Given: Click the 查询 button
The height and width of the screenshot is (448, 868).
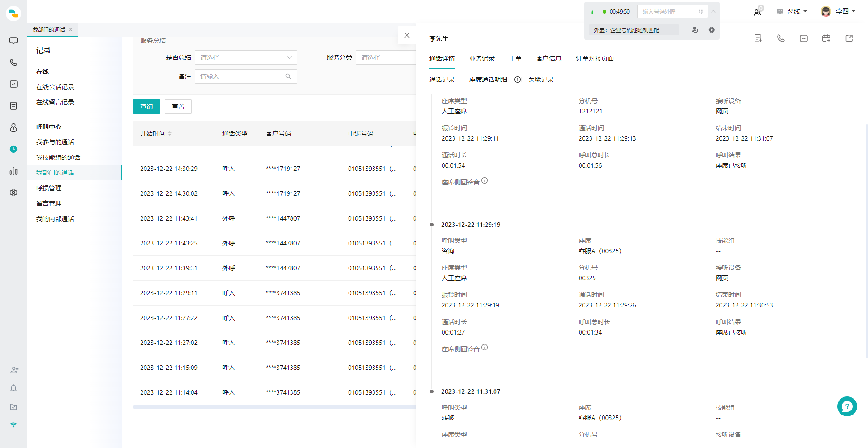Looking at the screenshot, I should coord(146,107).
